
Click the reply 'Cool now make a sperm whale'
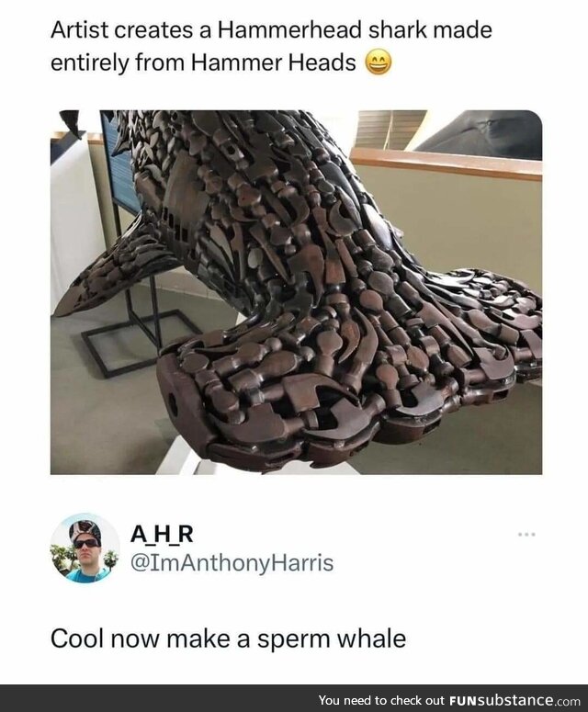228,639
